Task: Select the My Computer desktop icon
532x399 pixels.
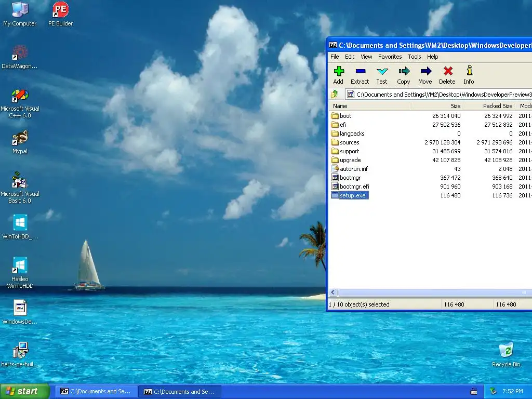Action: [20, 14]
